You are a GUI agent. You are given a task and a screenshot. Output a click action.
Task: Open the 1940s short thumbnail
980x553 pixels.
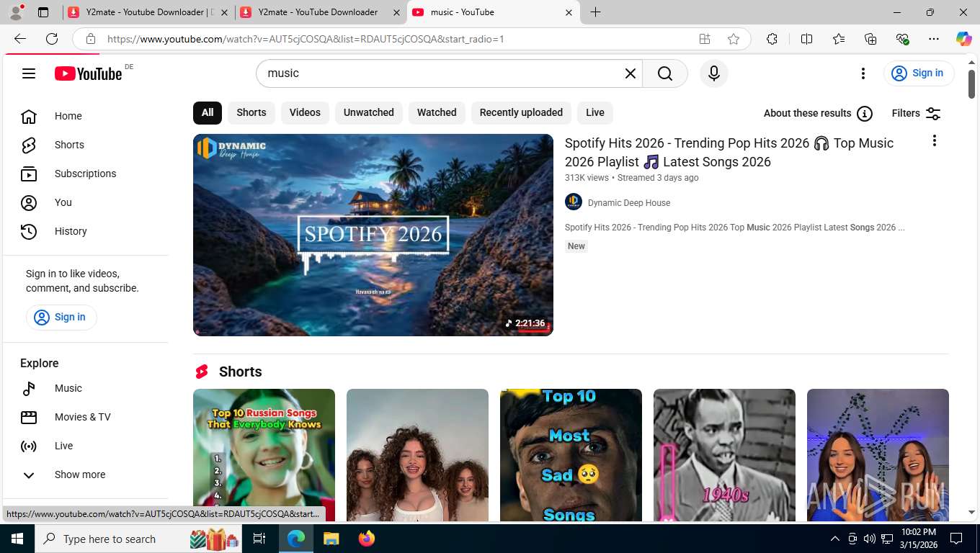click(x=724, y=455)
